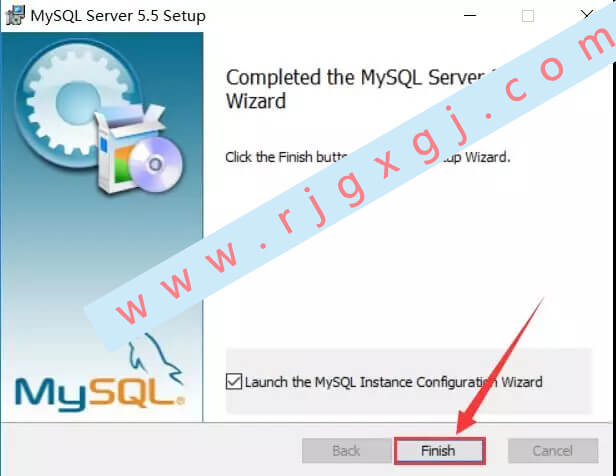Toggle the Launch Configuration Wizard checkbox
The image size is (616, 476).
234,382
